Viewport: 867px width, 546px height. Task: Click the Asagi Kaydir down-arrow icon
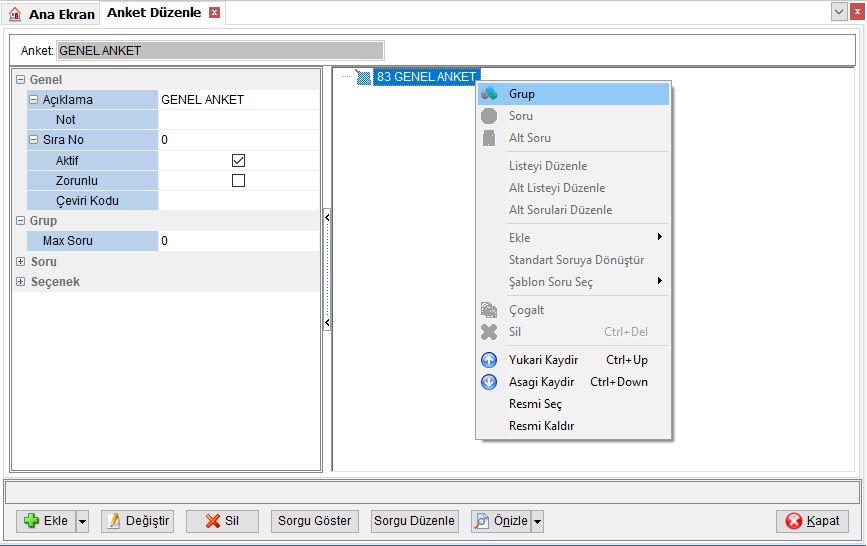[489, 382]
